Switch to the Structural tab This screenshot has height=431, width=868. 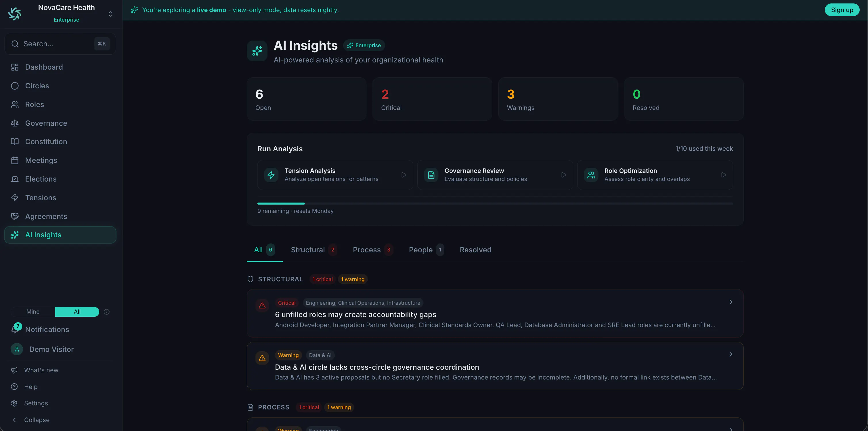pyautogui.click(x=314, y=250)
